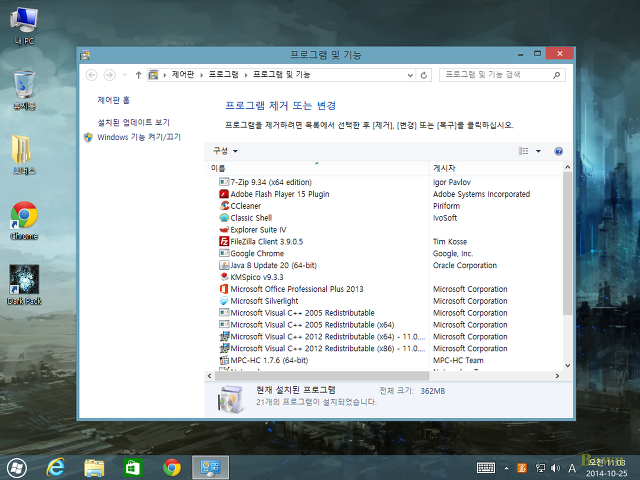Open the help question mark icon
Screen dimensions: 640x480
point(558,151)
